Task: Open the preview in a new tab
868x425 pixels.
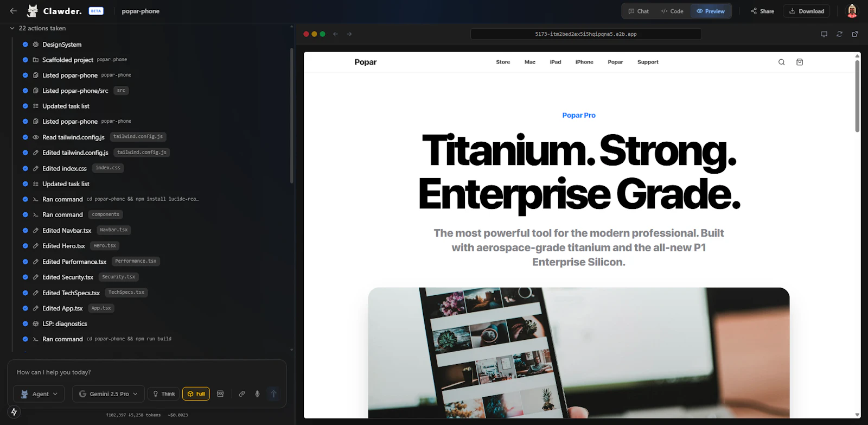Action: 854,34
